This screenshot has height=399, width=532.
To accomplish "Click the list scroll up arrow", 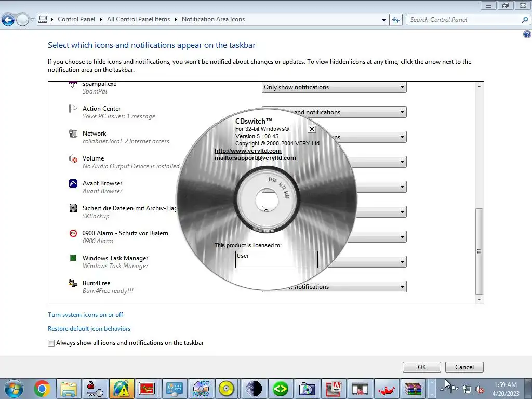I will click(480, 86).
